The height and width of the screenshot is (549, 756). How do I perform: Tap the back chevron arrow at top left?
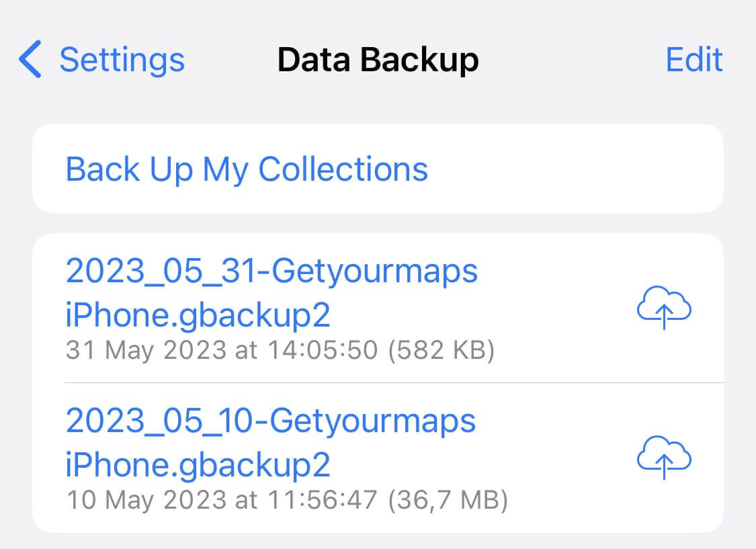pyautogui.click(x=28, y=59)
